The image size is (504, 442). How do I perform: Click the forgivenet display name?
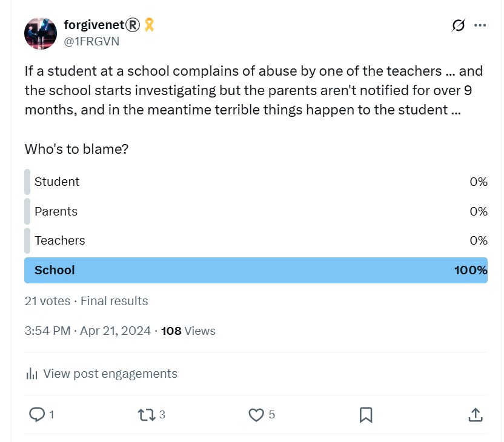pos(94,25)
